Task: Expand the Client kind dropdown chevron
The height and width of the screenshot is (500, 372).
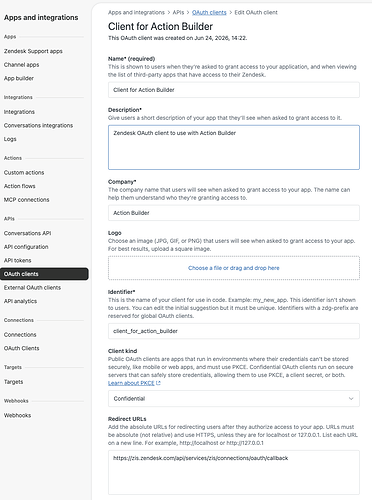Action: [x=351, y=399]
